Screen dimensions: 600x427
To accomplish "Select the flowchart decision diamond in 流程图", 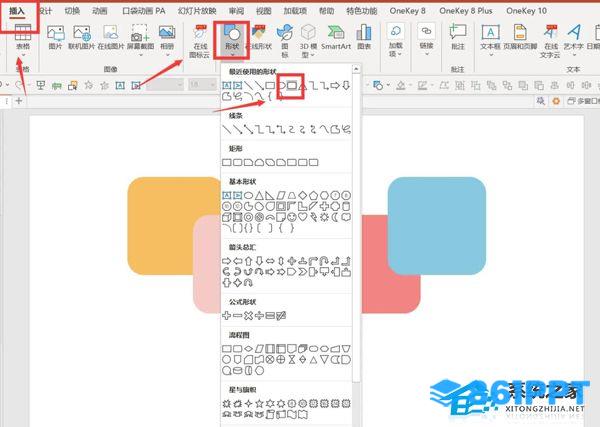I will [x=248, y=349].
